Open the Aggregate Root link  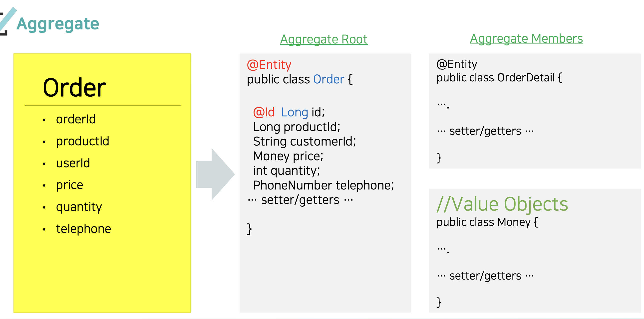[323, 39]
